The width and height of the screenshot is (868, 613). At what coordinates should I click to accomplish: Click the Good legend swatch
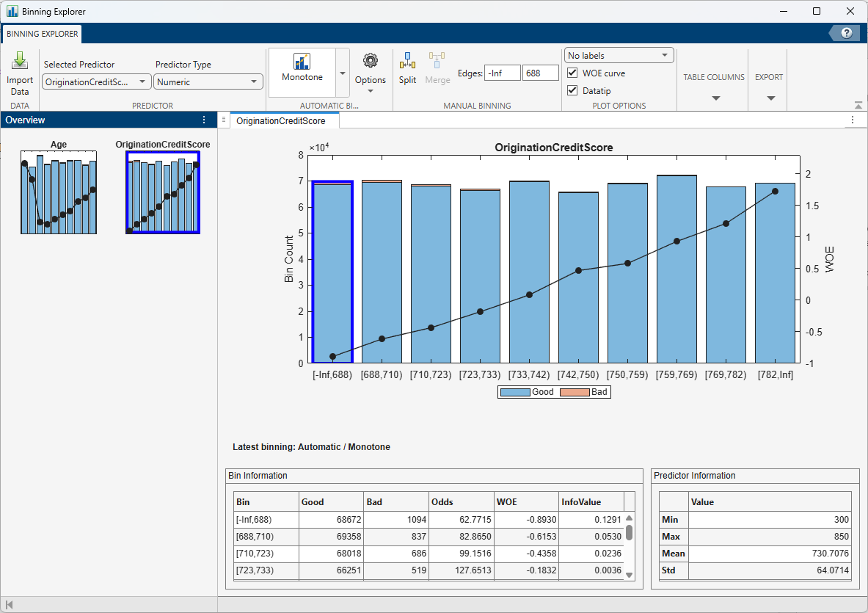(515, 392)
